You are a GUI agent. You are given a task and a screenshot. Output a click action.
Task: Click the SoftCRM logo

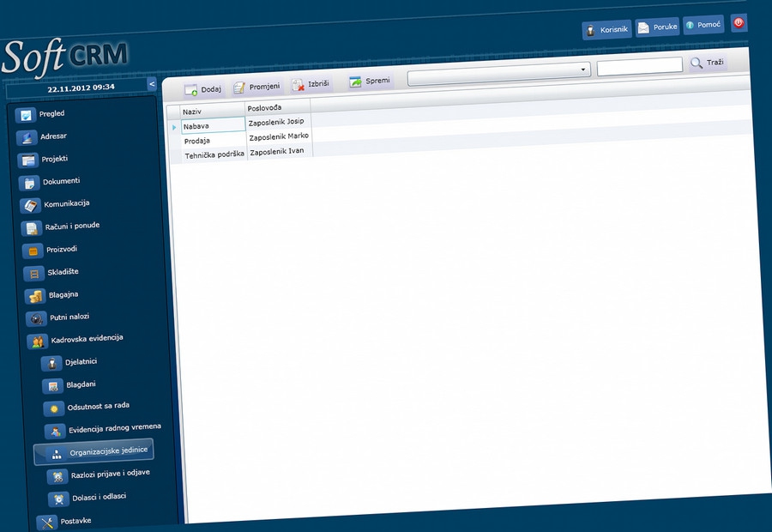tap(65, 57)
